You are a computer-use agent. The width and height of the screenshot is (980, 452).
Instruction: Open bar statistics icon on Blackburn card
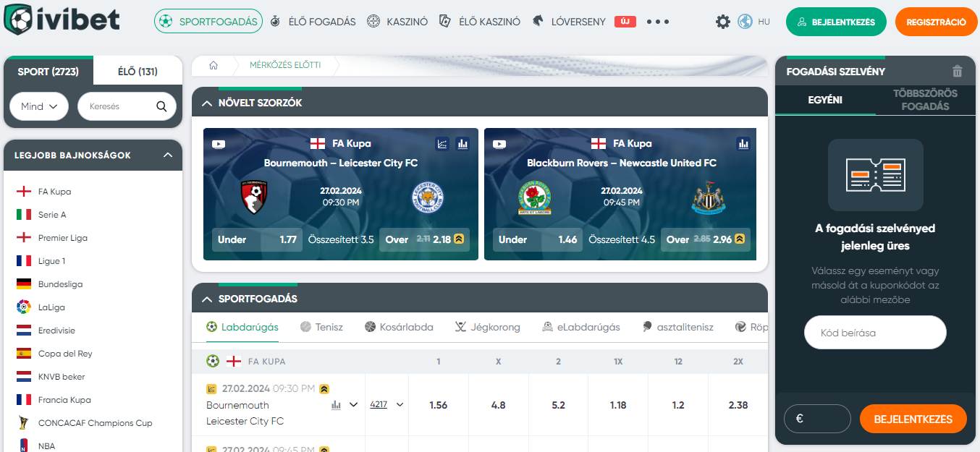pos(743,144)
